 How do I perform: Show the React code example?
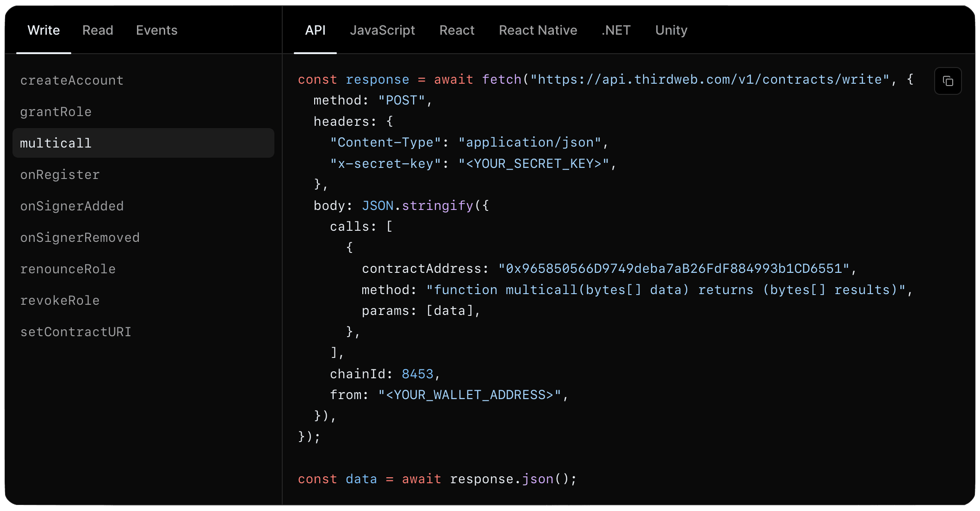(457, 31)
